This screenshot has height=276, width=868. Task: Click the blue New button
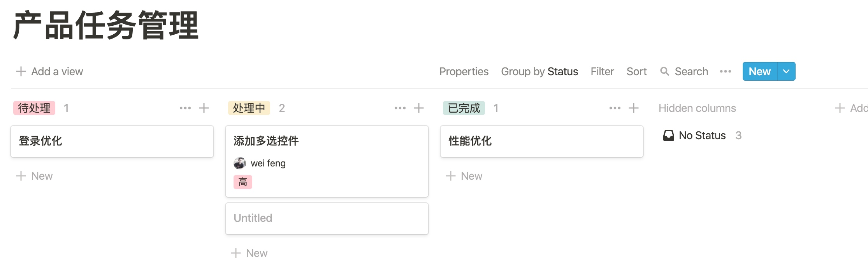[759, 71]
